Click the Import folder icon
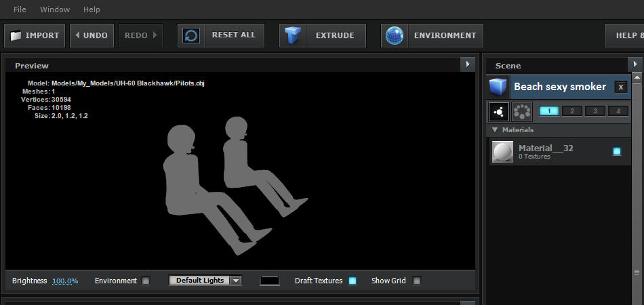644x305 pixels. coord(16,36)
